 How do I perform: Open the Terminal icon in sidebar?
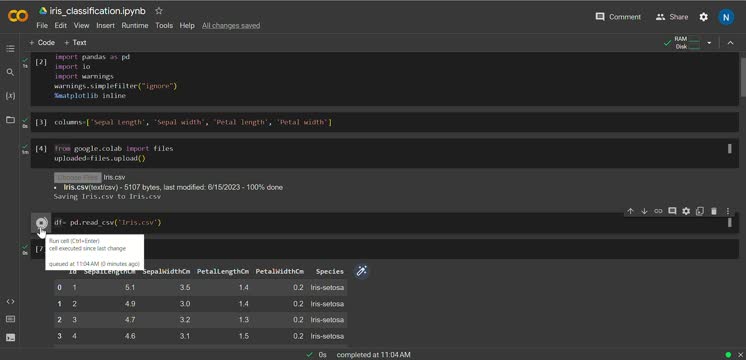coord(10,337)
